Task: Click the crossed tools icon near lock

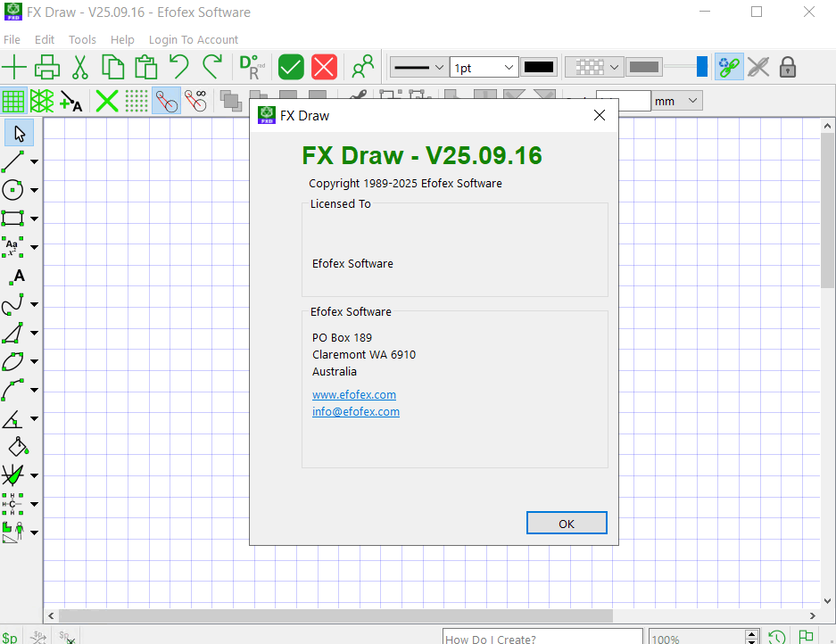Action: pyautogui.click(x=758, y=67)
